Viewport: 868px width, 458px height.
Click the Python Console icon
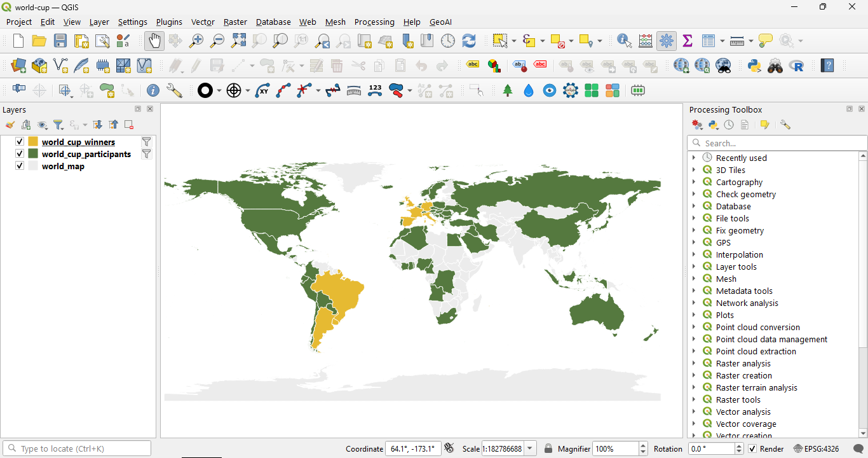(x=754, y=66)
